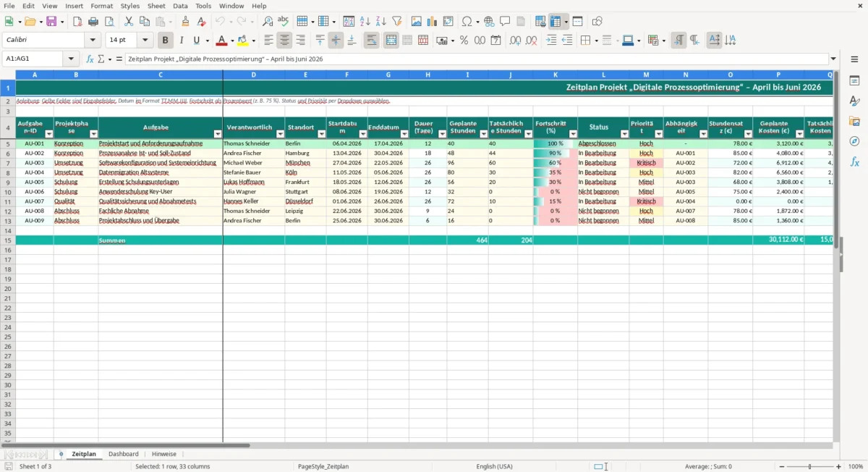This screenshot has height=472, width=868.
Task: Switch to the Dashboard sheet tab
Action: pyautogui.click(x=124, y=454)
